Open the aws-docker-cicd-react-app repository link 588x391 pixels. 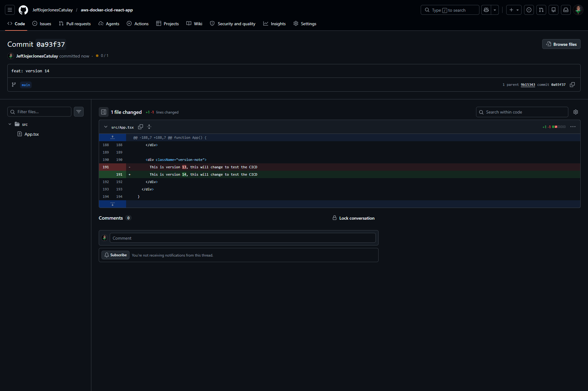[x=107, y=10]
